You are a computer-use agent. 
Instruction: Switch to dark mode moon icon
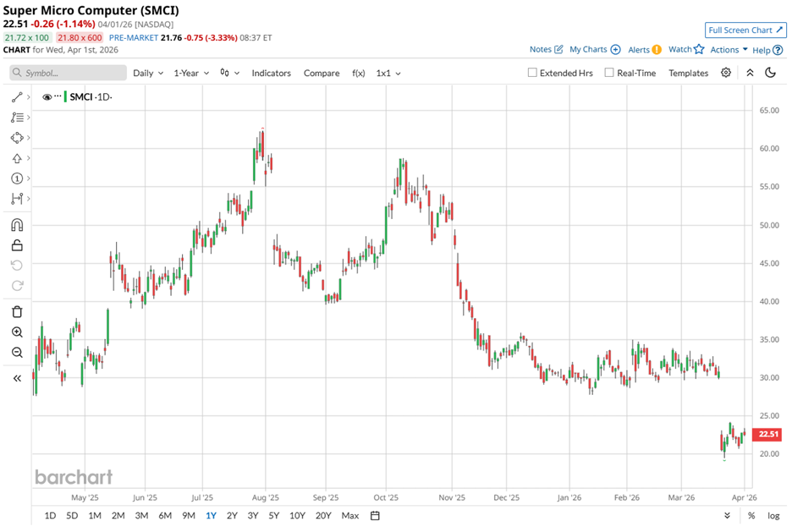tap(770, 73)
